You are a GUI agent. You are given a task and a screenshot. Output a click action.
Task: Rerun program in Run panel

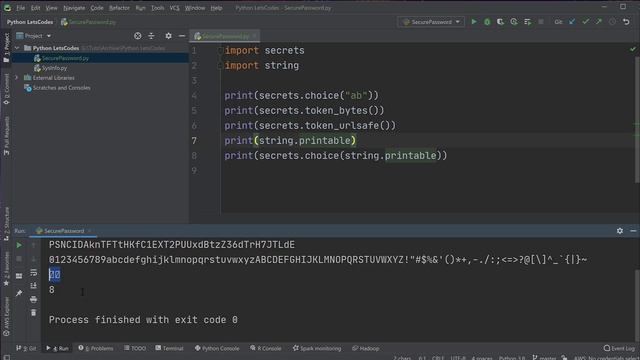19,245
